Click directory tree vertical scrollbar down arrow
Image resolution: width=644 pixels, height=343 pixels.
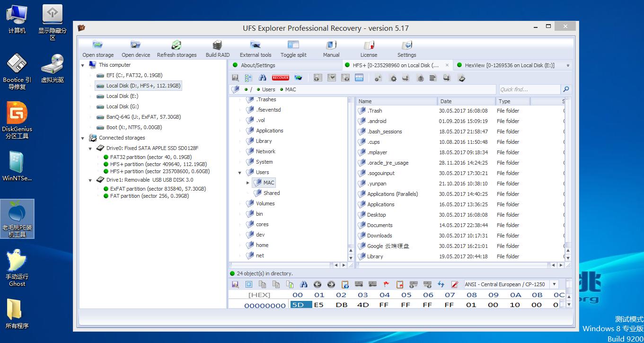[351, 257]
